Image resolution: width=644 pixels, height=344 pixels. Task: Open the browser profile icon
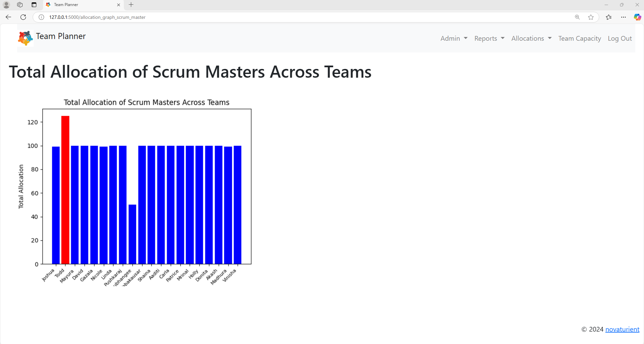[6, 5]
